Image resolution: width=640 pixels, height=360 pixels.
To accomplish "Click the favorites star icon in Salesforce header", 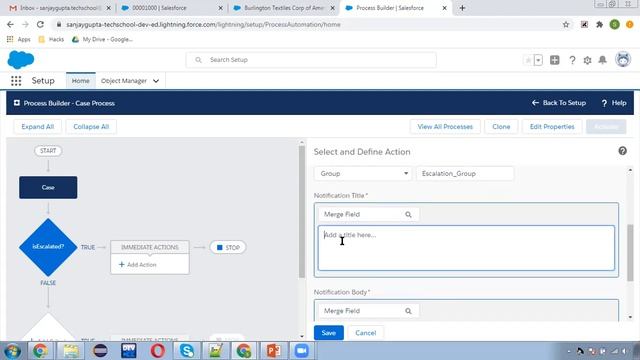I will click(x=528, y=60).
